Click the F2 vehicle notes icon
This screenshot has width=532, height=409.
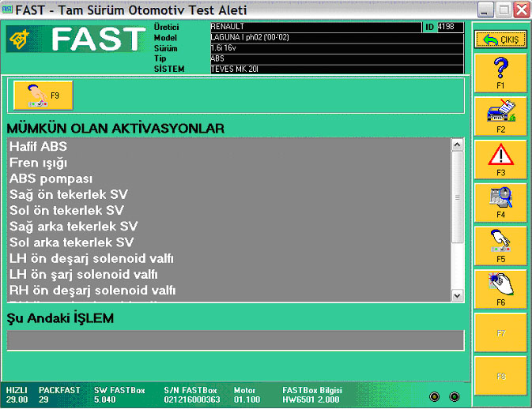click(500, 115)
